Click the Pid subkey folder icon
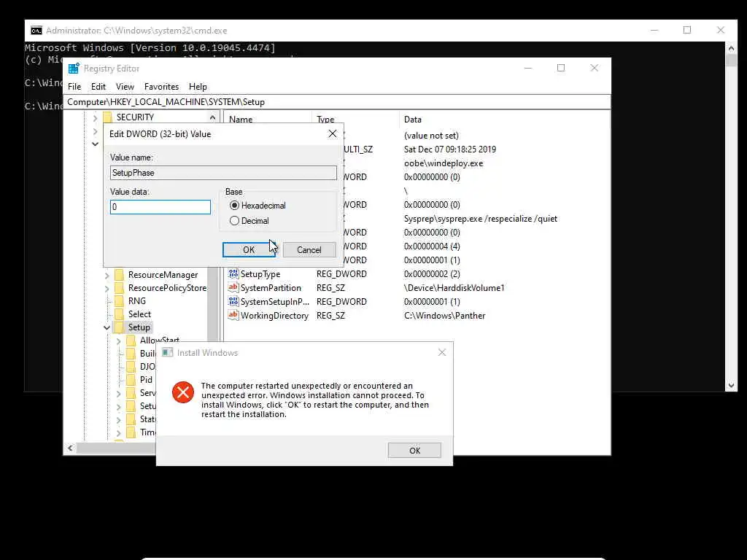The width and height of the screenshot is (747, 560). point(131,379)
